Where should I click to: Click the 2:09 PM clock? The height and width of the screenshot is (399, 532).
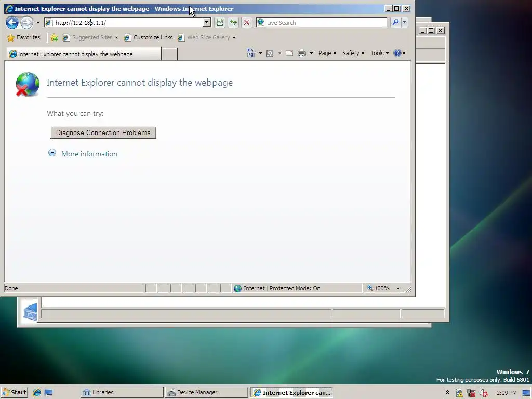[507, 393]
